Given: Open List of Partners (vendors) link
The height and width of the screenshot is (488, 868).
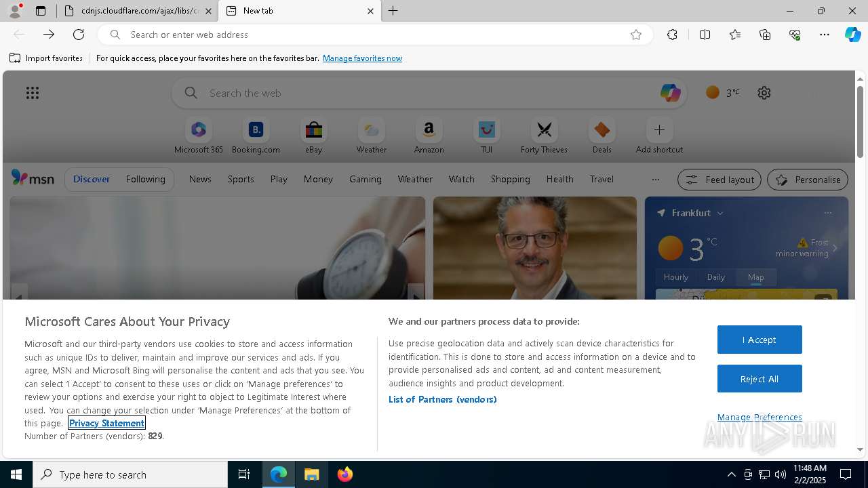Looking at the screenshot, I should (x=443, y=399).
